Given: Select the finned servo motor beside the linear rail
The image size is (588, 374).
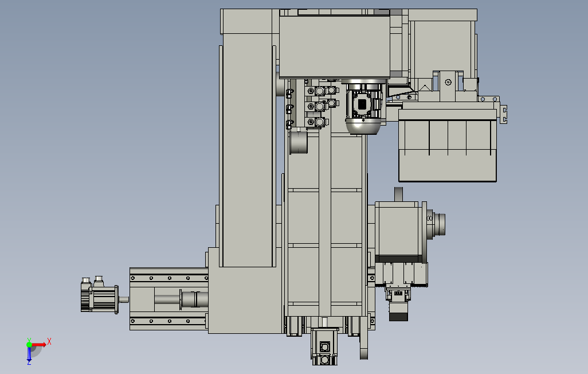Looking at the screenshot, I should [100, 295].
